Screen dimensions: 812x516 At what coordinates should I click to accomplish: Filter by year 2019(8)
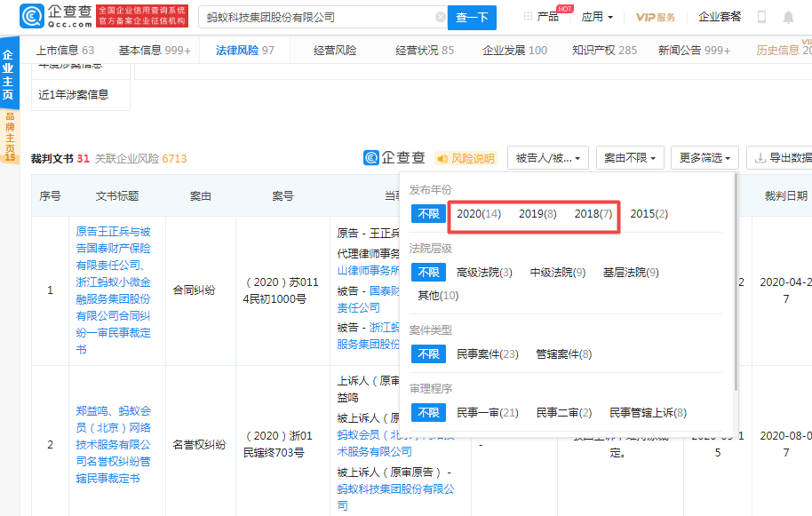[x=537, y=214]
